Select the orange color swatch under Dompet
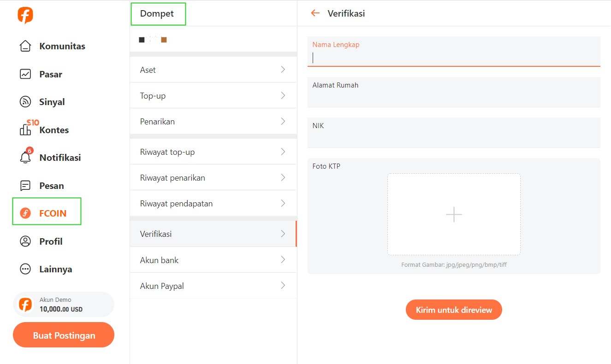Screen dimensions: 611x364 [x=164, y=40]
